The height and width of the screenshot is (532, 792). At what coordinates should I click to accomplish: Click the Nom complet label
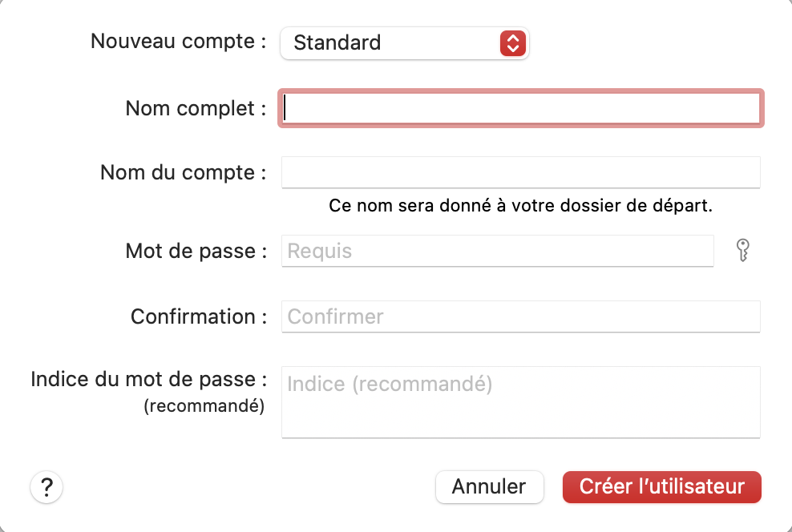click(196, 108)
